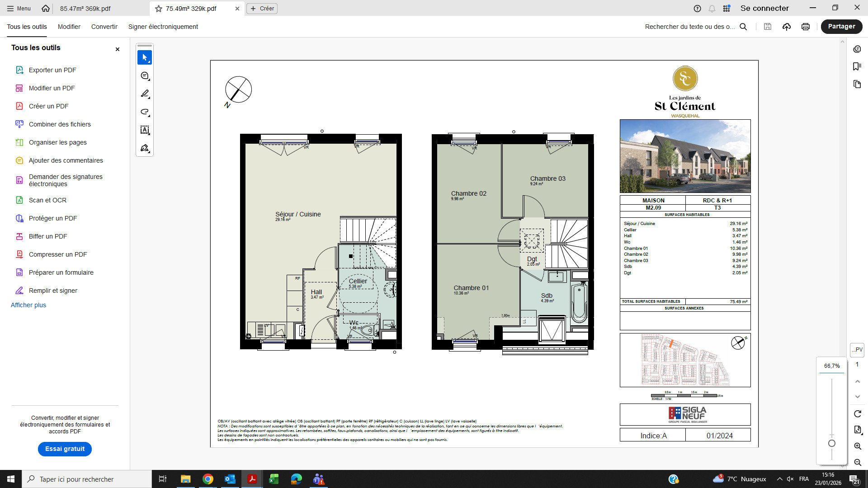This screenshot has height=488, width=868.
Task: Click the Scan et OCR tool
Action: (47, 200)
